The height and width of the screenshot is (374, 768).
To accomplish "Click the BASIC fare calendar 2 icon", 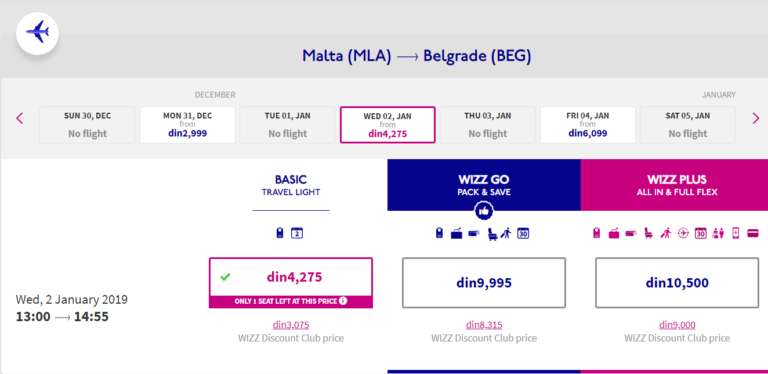I will pyautogui.click(x=297, y=234).
